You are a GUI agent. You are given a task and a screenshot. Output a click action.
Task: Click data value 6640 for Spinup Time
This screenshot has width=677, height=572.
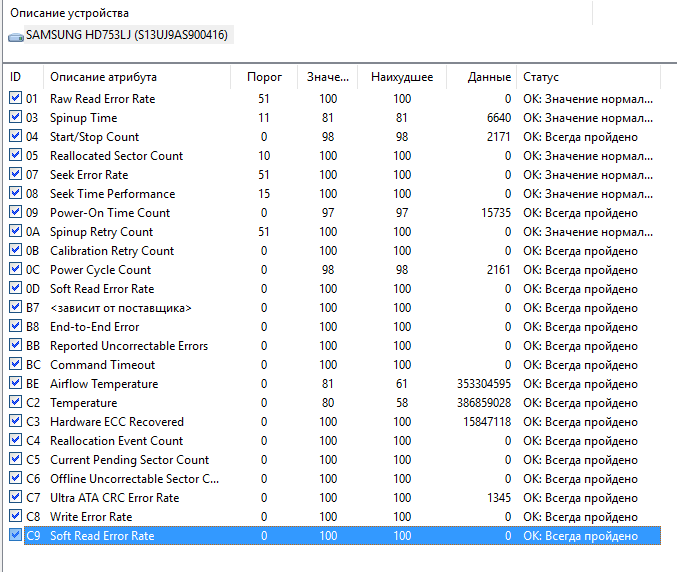[499, 118]
